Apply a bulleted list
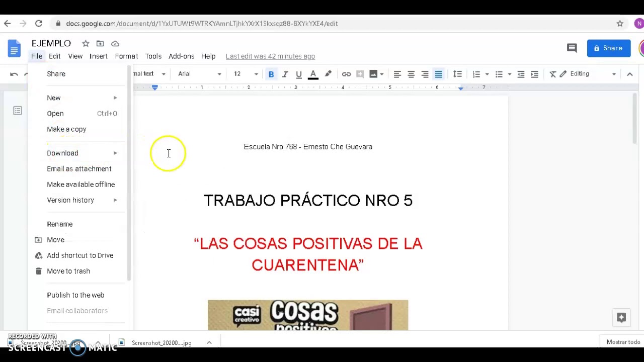Image resolution: width=644 pixels, height=362 pixels. (499, 74)
